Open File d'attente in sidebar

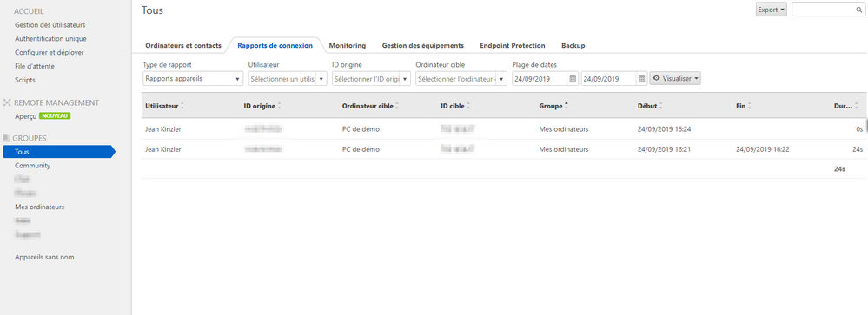click(35, 66)
